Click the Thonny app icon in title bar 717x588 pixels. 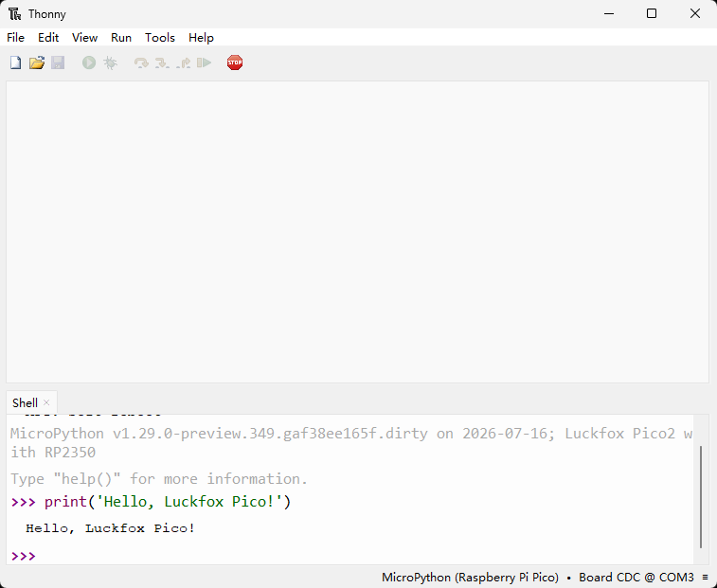point(14,14)
